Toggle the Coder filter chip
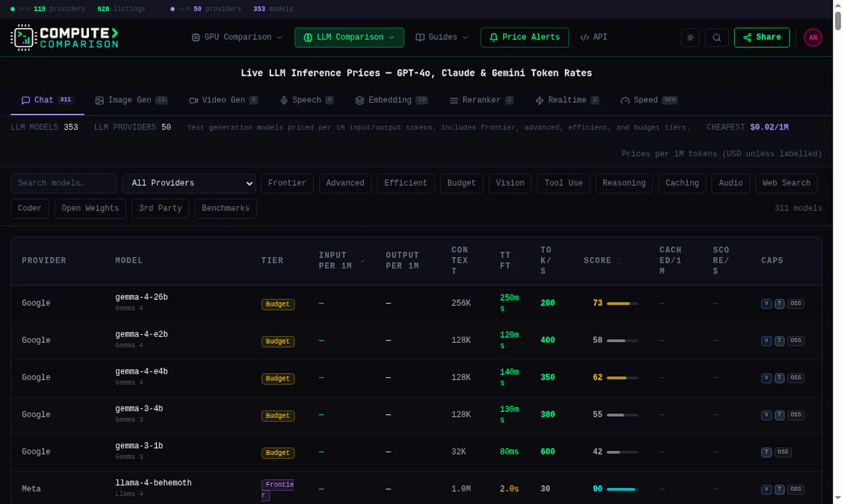The image size is (843, 504). (30, 209)
